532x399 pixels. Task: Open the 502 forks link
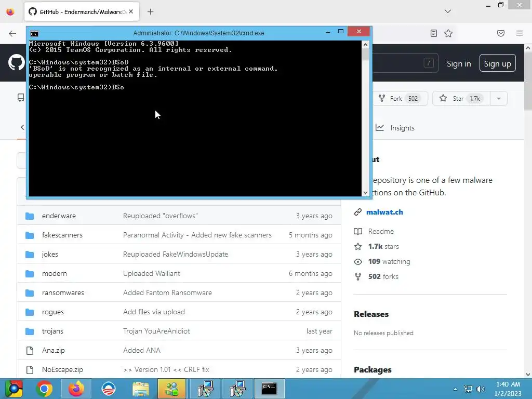coord(383,276)
